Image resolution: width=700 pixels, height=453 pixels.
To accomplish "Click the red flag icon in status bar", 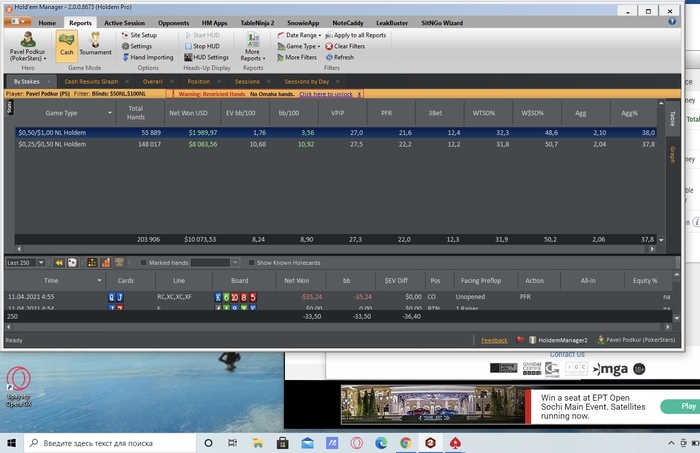I will [x=520, y=340].
